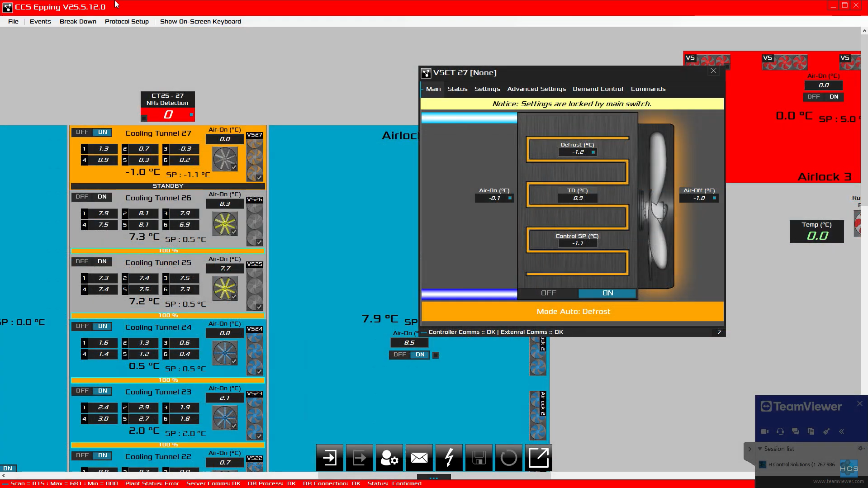Click TeamViewer file transfer icon
This screenshot has height=488, width=868.
click(x=811, y=431)
